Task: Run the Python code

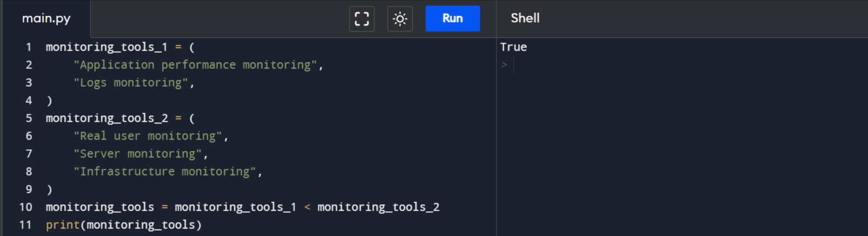Action: (452, 18)
